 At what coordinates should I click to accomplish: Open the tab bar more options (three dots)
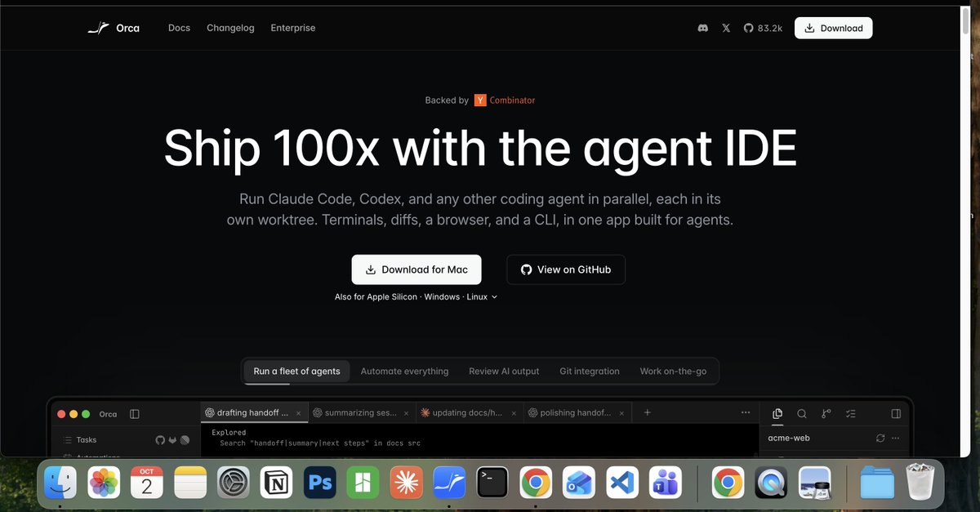[746, 413]
